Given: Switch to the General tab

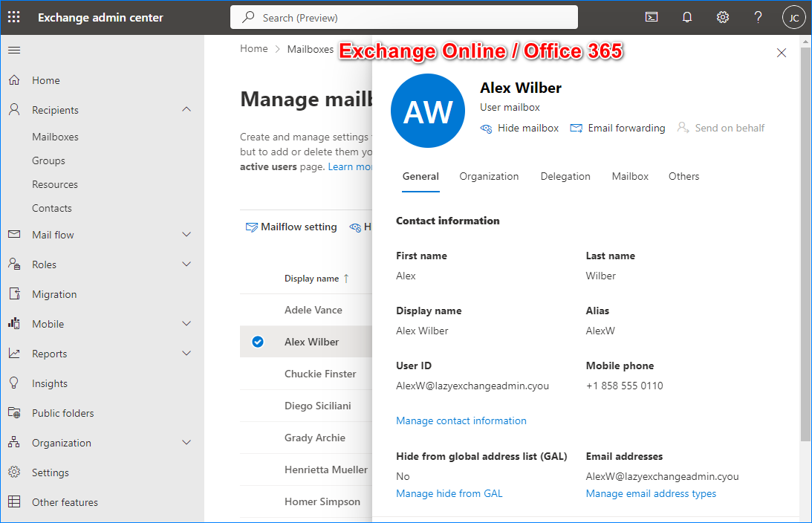Looking at the screenshot, I should pos(420,177).
